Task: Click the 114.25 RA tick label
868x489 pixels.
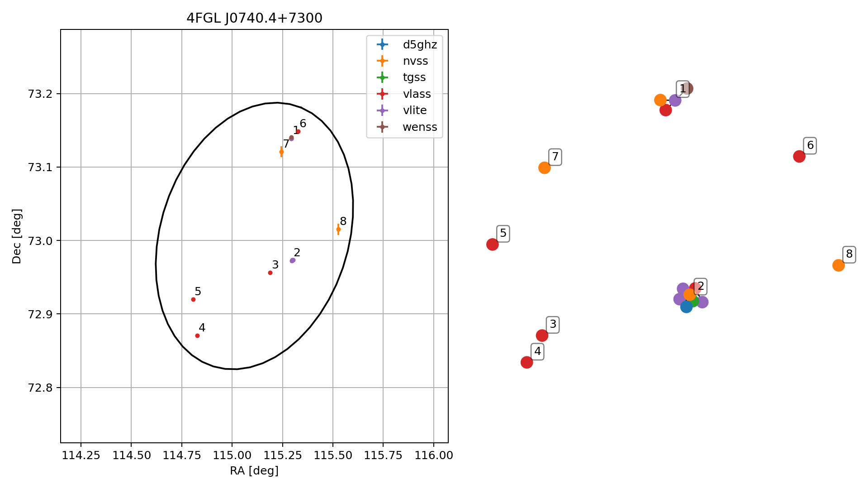Action: (x=81, y=455)
